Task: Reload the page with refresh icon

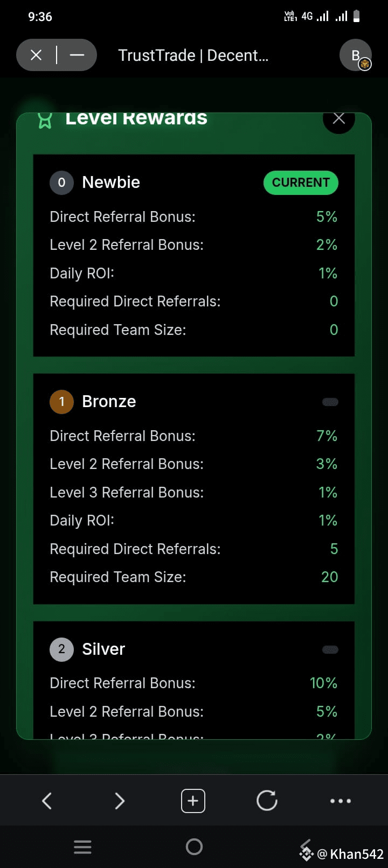Action: coord(267,801)
